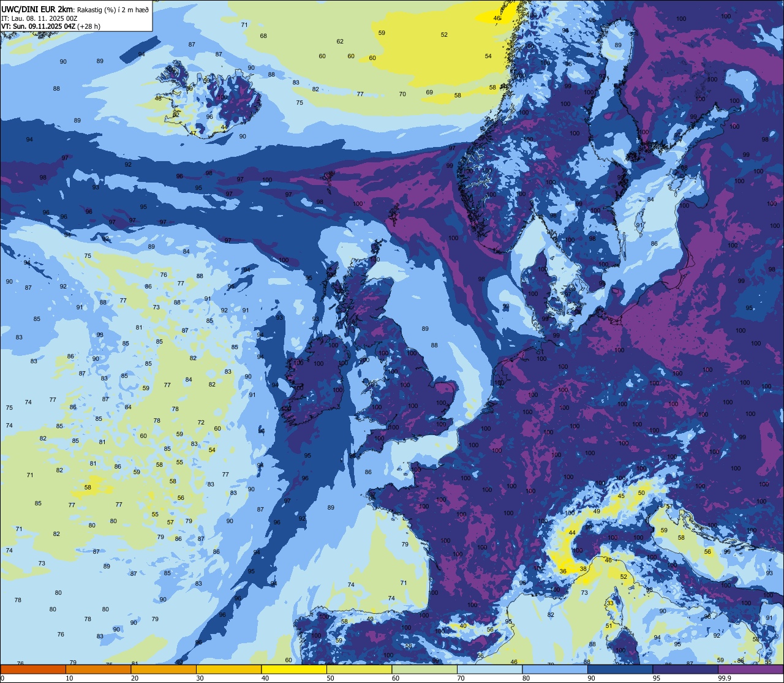Choose the pale green 60–70% legend swatch
The image size is (784, 683).
[424, 670]
